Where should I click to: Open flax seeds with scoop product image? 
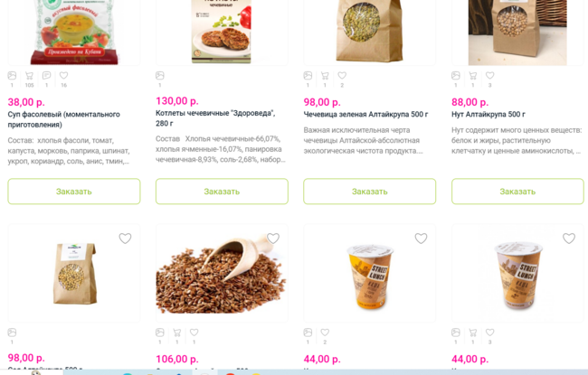click(222, 274)
